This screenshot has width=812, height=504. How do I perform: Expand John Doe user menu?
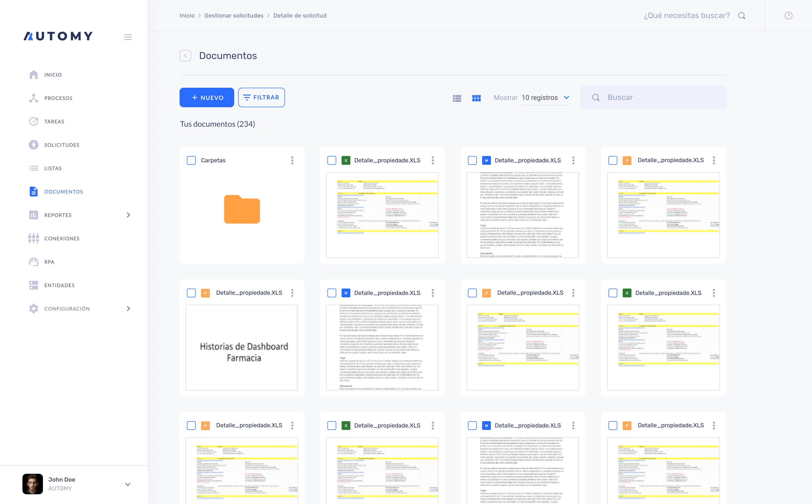click(127, 484)
